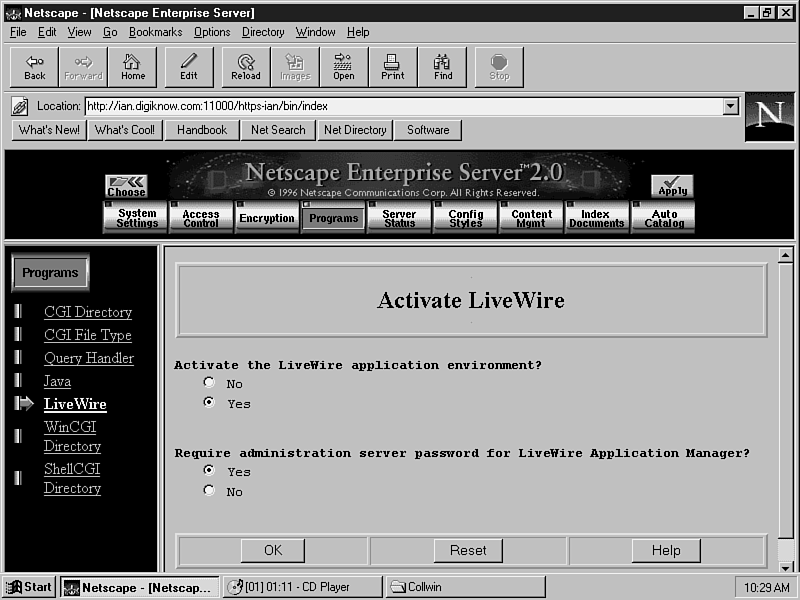Image resolution: width=800 pixels, height=600 pixels.
Task: Click the Netscape N logo
Action: point(769,117)
